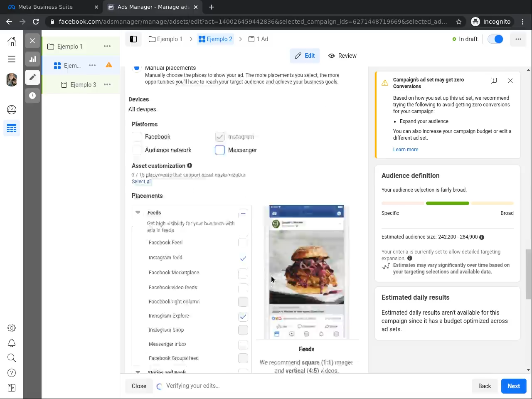Check the Audience network checkbox

click(x=137, y=150)
